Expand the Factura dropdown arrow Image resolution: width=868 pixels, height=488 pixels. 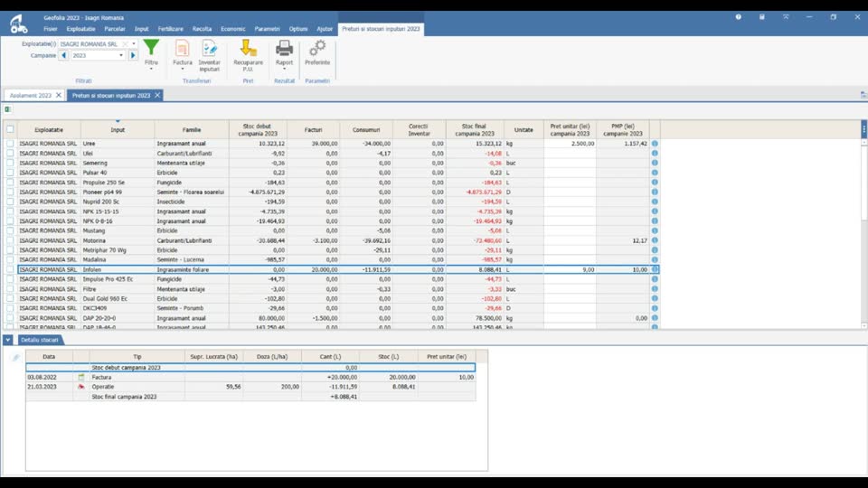182,70
